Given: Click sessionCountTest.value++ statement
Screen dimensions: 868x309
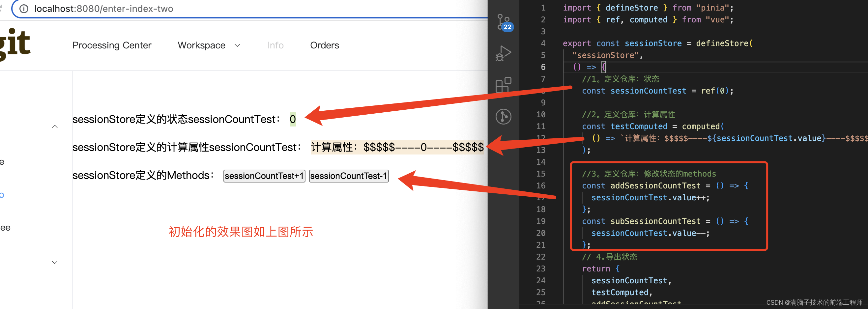Looking at the screenshot, I should coord(650,197).
